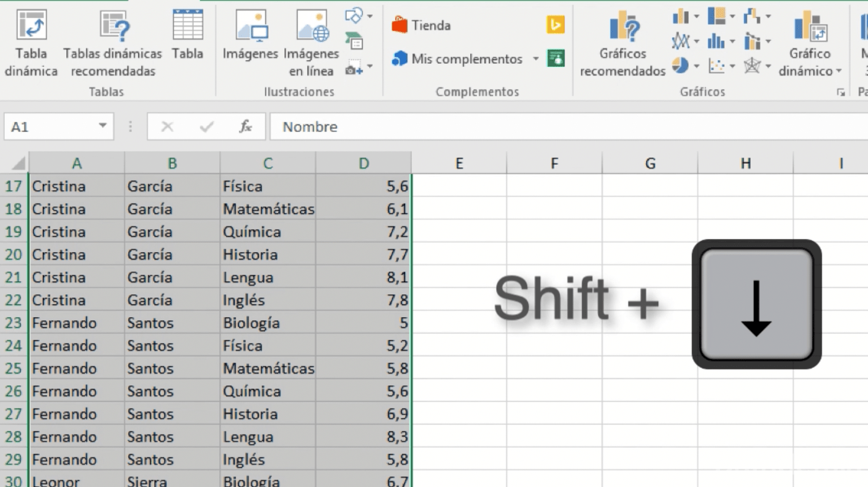This screenshot has height=487, width=868.
Task: Insert a pie chart
Action: click(680, 66)
